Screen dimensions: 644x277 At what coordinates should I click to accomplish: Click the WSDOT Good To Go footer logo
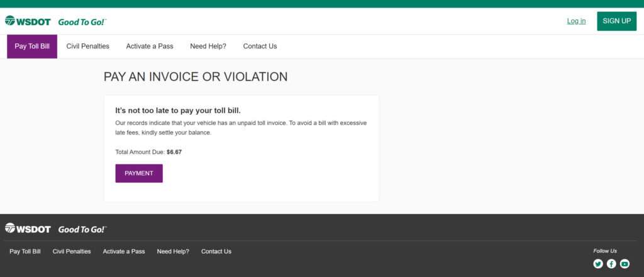click(55, 229)
